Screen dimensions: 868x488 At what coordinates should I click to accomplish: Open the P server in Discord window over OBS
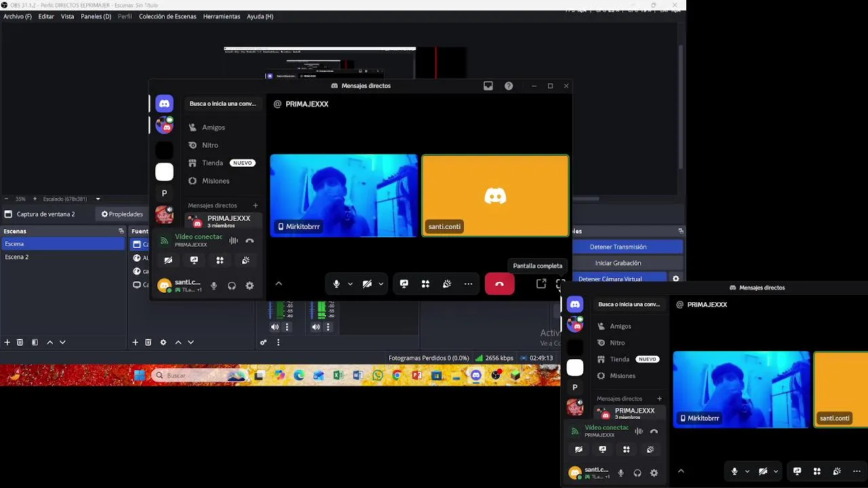[164, 193]
